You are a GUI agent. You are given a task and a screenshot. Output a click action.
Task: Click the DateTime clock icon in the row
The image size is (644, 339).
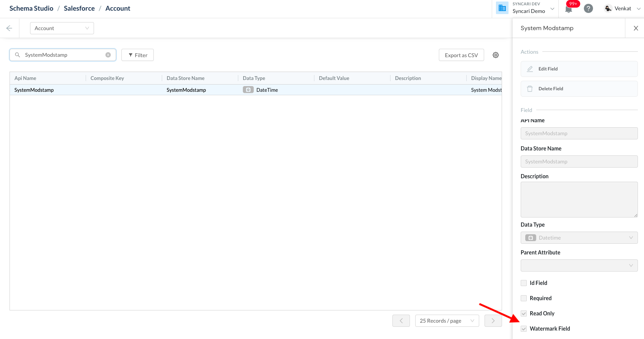(248, 90)
